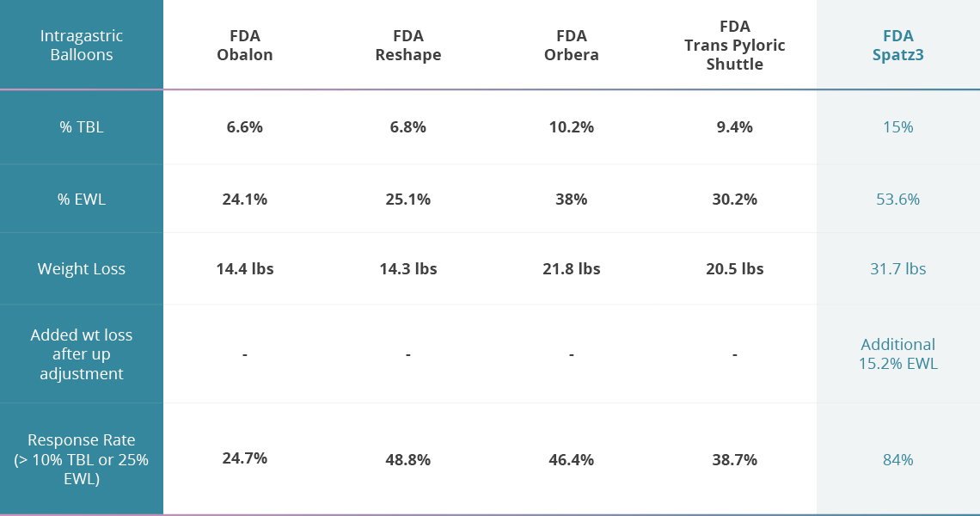Select the Weight Loss row label

pos(82,269)
